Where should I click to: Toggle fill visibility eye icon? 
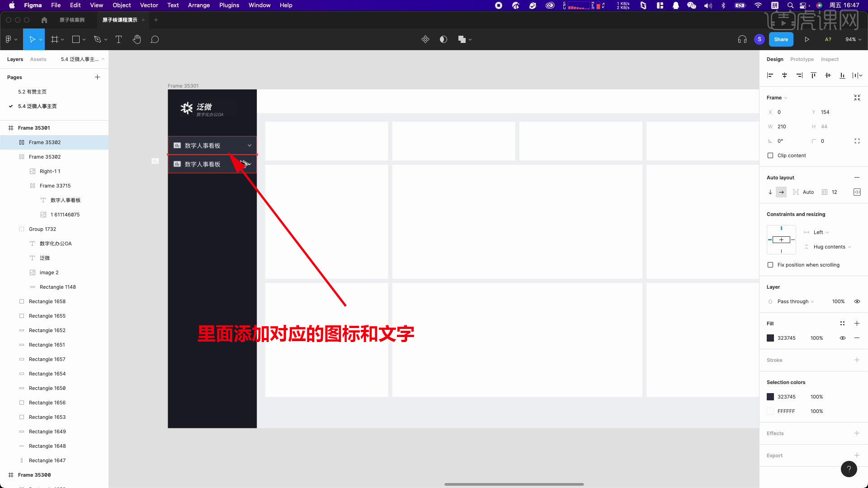tap(842, 338)
